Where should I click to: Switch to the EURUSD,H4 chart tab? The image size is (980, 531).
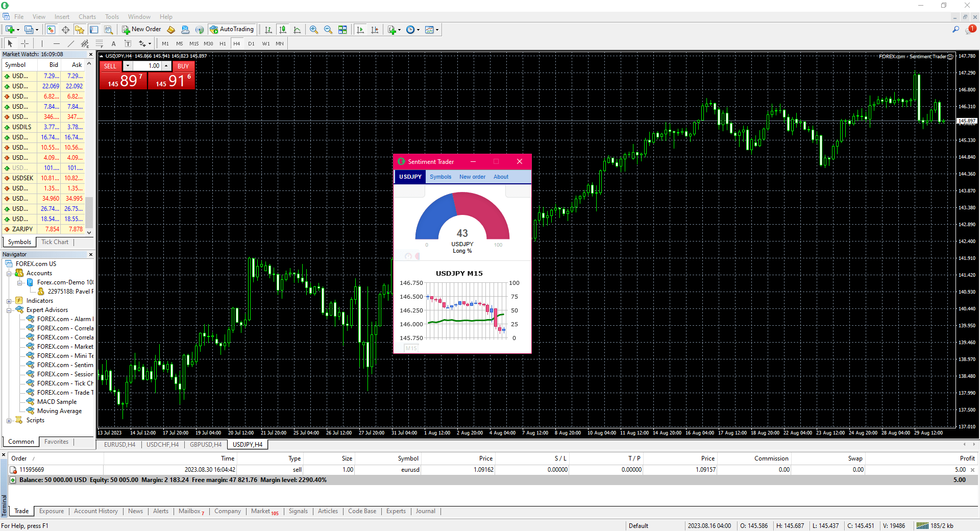[x=119, y=445]
